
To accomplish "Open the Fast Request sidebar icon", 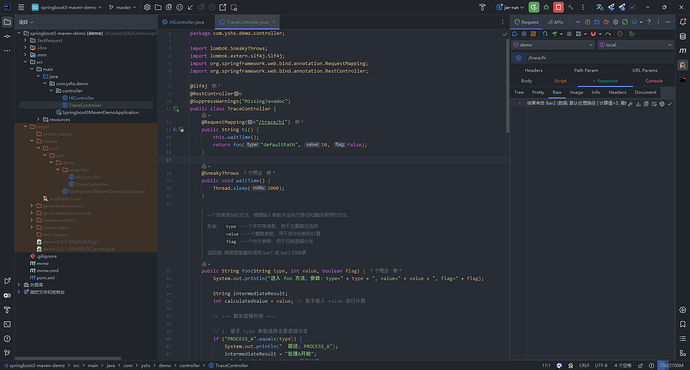I will pos(683,65).
